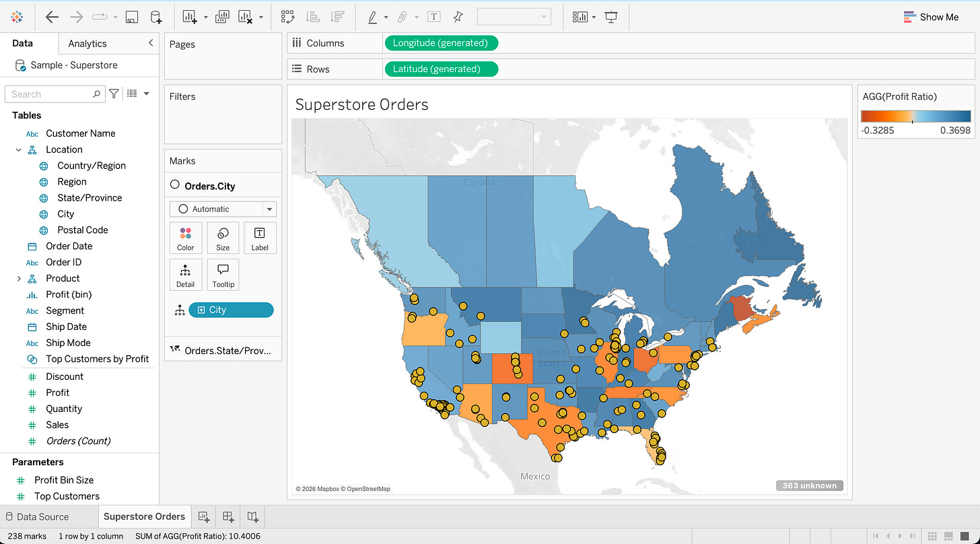The width and height of the screenshot is (980, 544).
Task: Click the Color button on Marks card
Action: [186, 238]
